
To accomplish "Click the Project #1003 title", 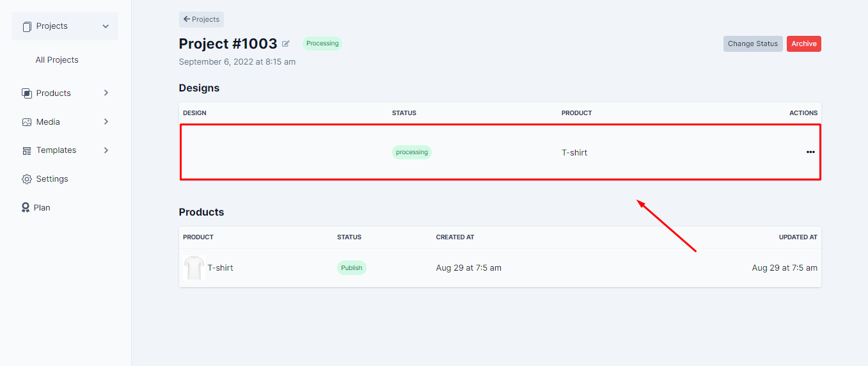I will click(x=228, y=44).
